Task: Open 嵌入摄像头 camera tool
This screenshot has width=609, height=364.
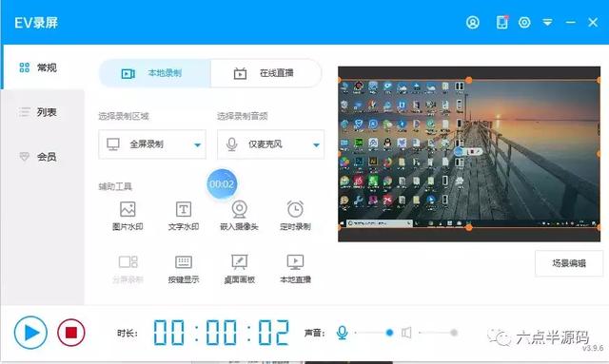Action: coord(239,216)
